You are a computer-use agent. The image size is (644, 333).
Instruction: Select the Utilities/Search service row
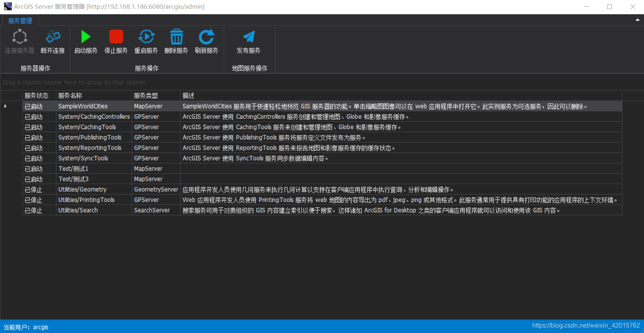(322, 210)
